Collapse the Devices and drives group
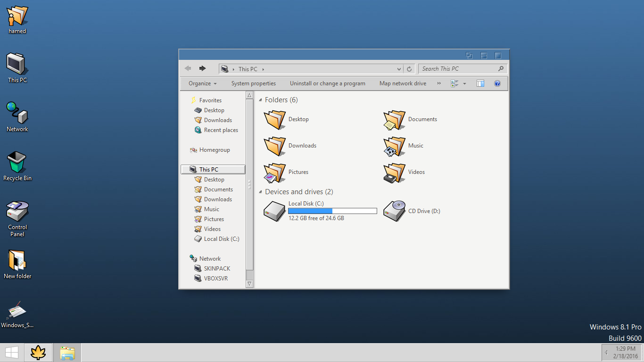 (x=261, y=192)
